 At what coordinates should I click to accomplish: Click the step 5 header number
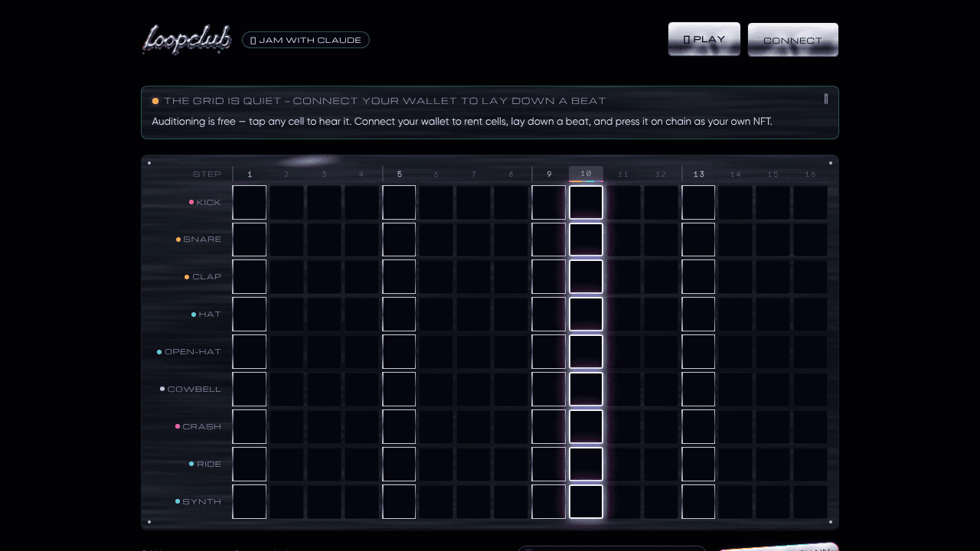[399, 174]
